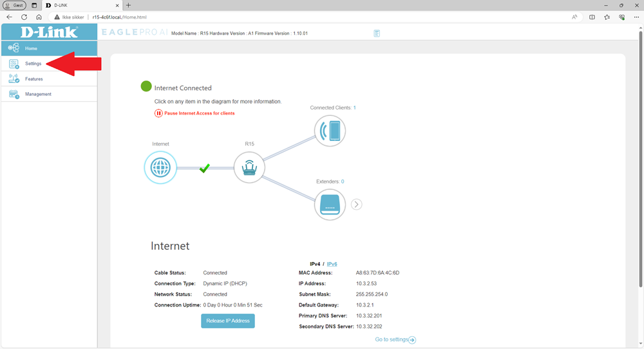Select the Extenders device icon

(330, 205)
